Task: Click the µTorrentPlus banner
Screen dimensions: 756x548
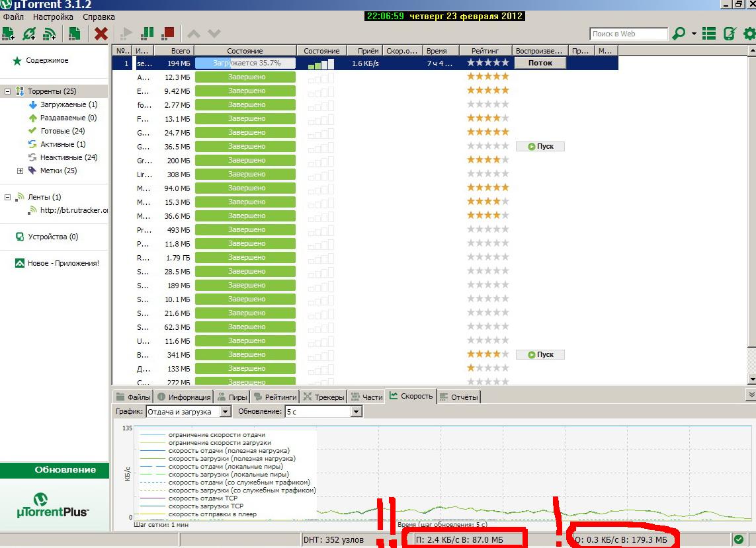Action: tap(52, 504)
